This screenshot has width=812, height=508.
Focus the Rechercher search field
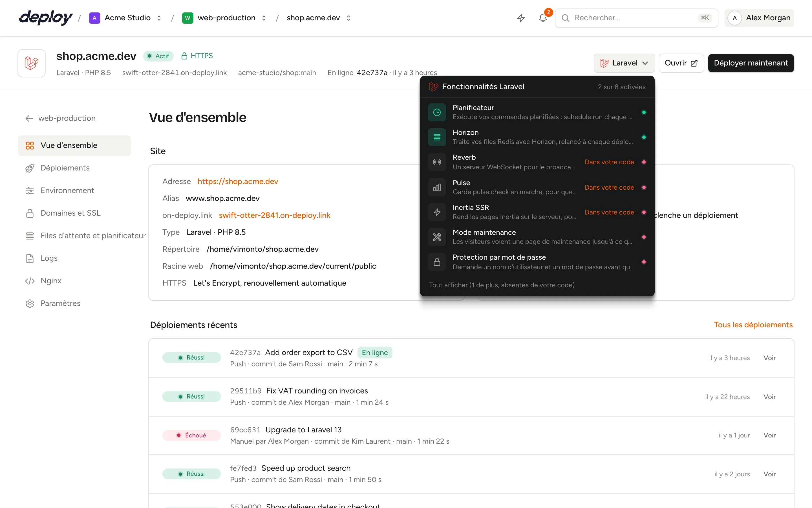pos(636,18)
